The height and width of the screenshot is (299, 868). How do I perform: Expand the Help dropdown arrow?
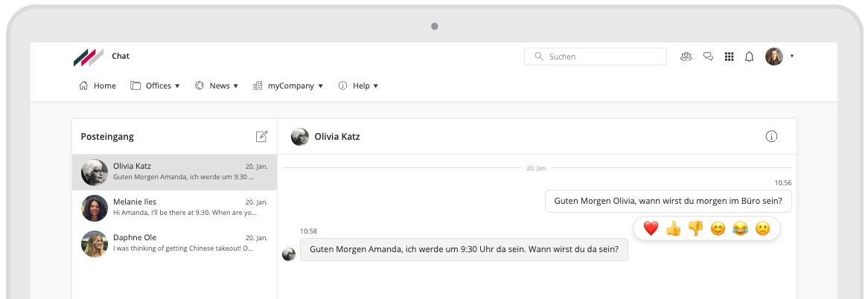pyautogui.click(x=375, y=86)
